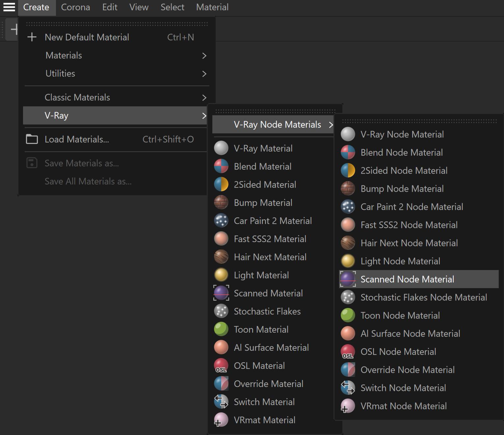
Task: Click Create menu tear-off dotted handle
Action: [117, 24]
